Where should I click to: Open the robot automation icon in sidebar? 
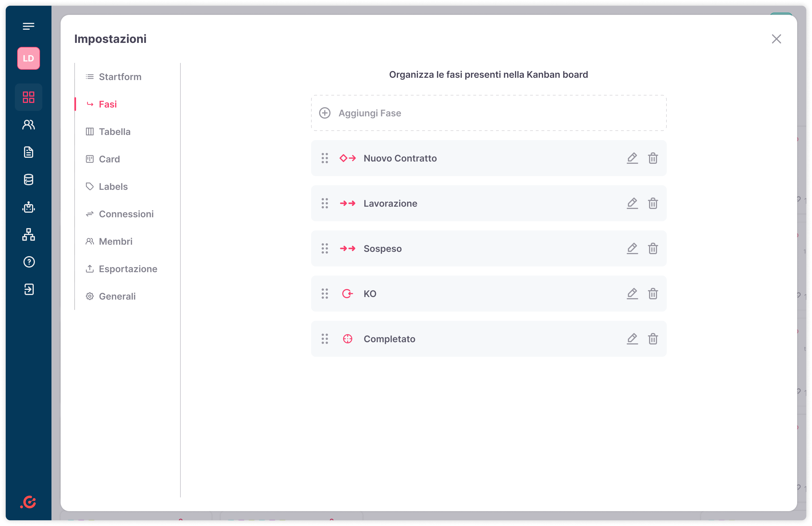(29, 207)
